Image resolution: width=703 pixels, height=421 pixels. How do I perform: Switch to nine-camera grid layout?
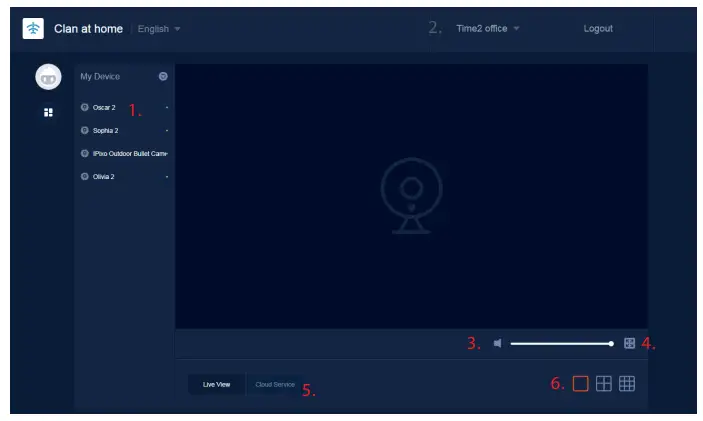tap(627, 384)
